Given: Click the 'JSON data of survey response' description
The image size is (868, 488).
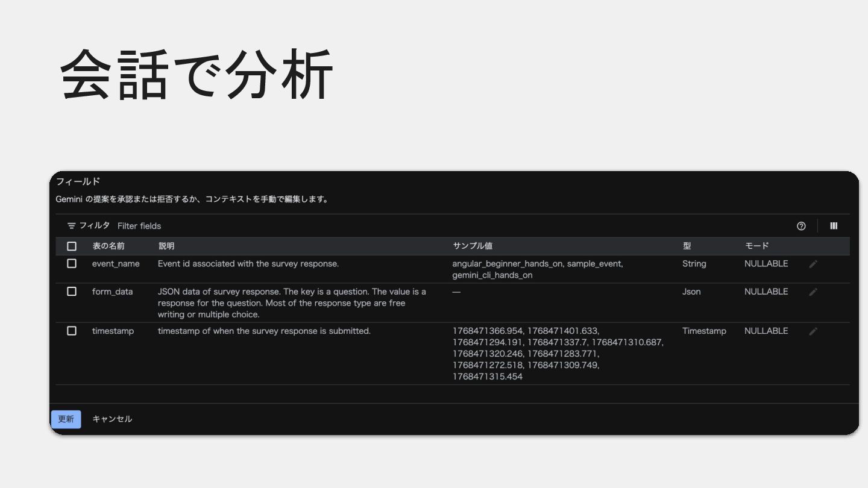Looking at the screenshot, I should click(292, 303).
